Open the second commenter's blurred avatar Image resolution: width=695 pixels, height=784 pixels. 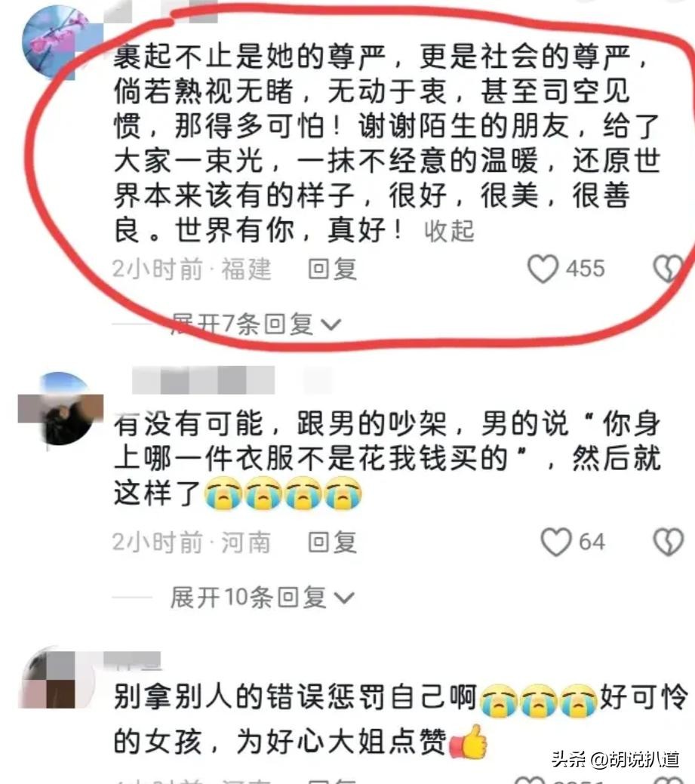60,409
